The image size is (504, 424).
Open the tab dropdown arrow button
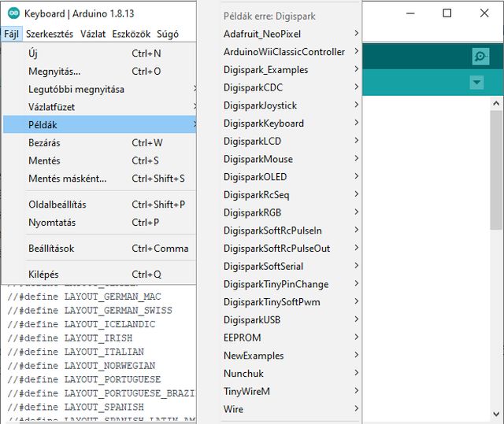(476, 83)
